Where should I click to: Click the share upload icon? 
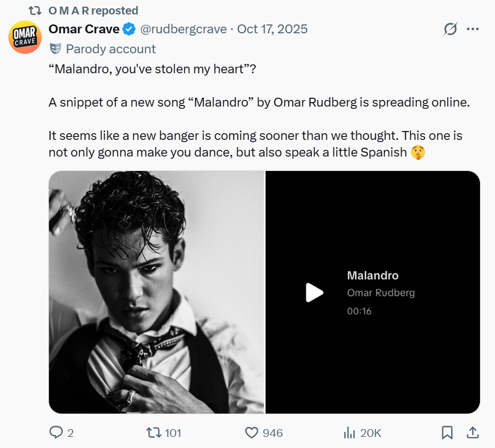(x=472, y=432)
